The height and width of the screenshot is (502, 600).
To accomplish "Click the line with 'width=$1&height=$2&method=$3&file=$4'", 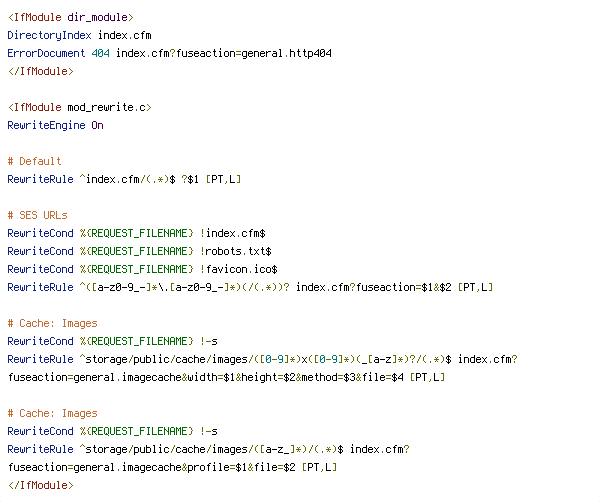I will pos(227,377).
